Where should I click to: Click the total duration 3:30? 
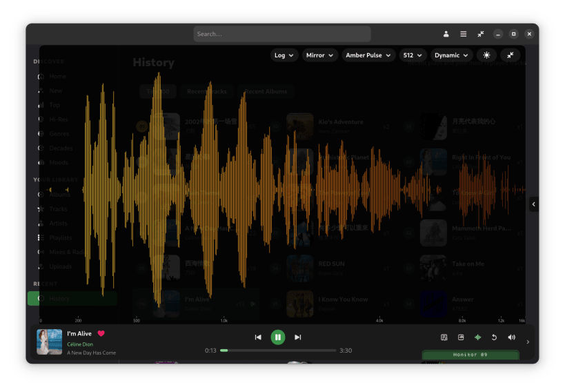(x=346, y=351)
